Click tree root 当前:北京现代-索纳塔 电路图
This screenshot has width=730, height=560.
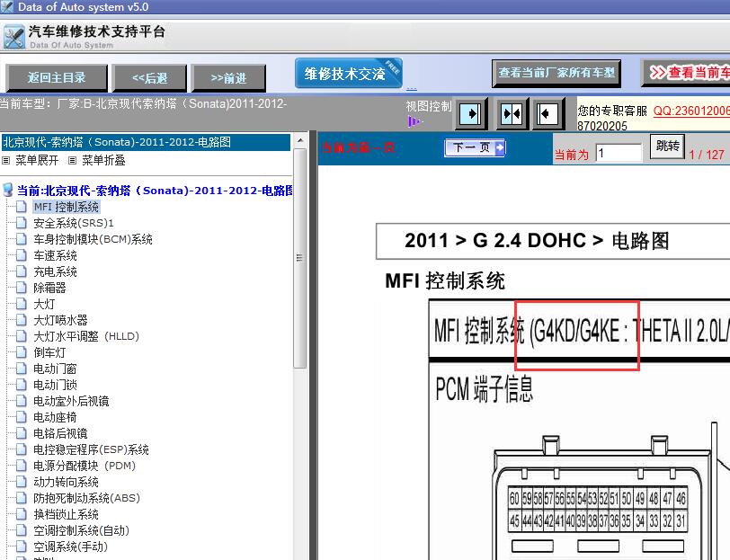(x=155, y=191)
